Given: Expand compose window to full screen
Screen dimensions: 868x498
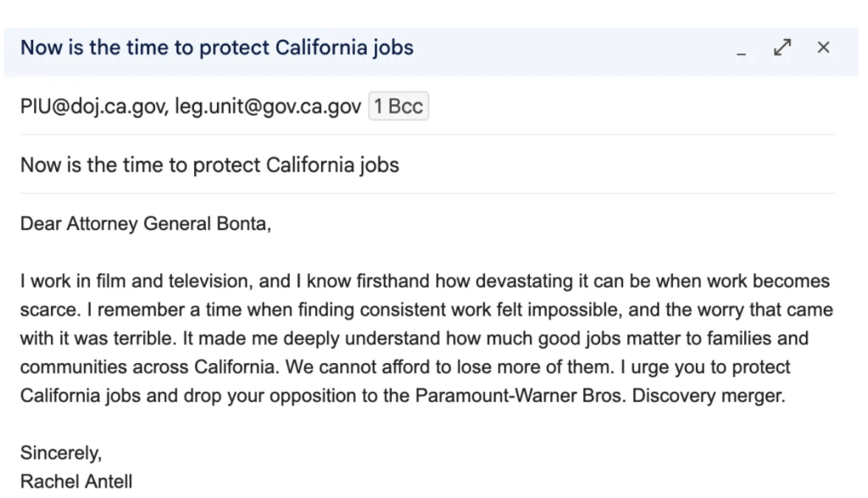Looking at the screenshot, I should tap(782, 48).
